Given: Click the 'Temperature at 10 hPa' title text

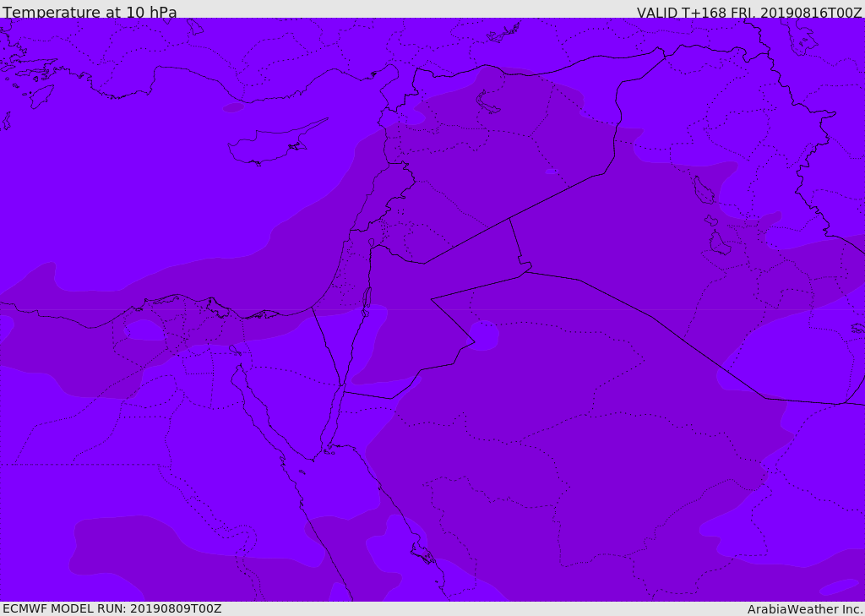Looking at the screenshot, I should pos(90,12).
